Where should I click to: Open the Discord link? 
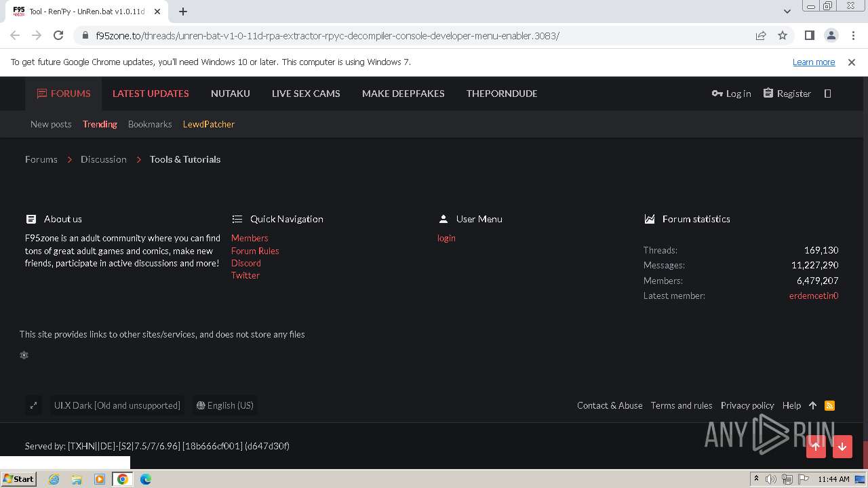coord(246,263)
